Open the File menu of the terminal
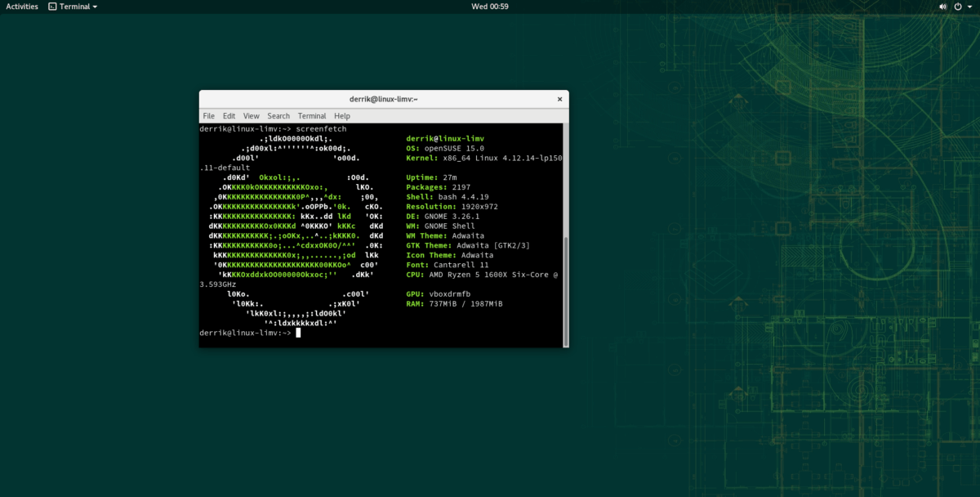980x497 pixels. pos(208,115)
